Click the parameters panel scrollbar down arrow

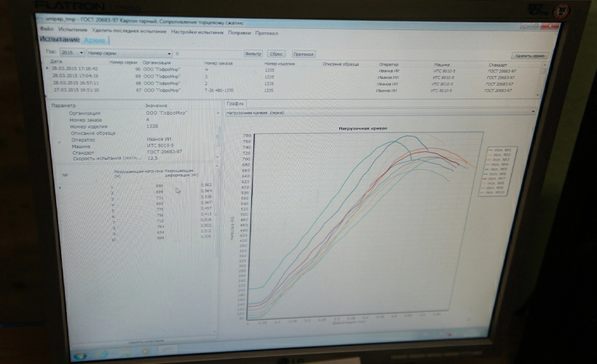click(218, 157)
